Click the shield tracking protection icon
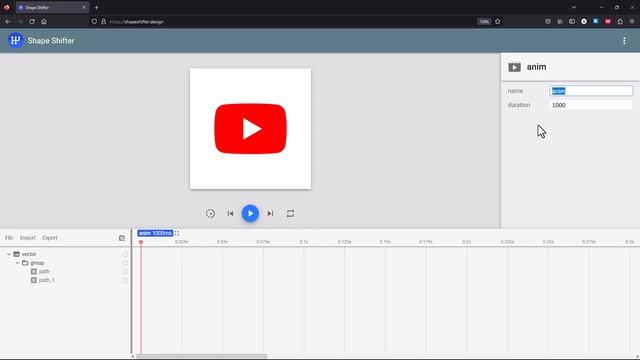 pos(94,22)
